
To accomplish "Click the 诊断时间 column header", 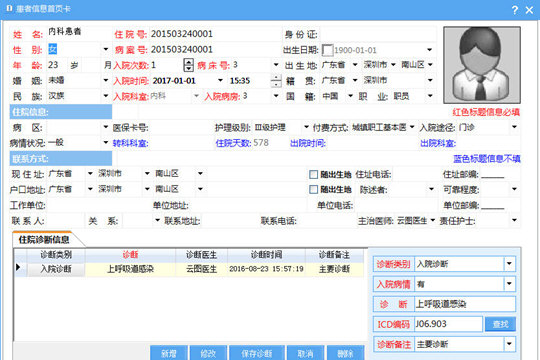I will [266, 255].
